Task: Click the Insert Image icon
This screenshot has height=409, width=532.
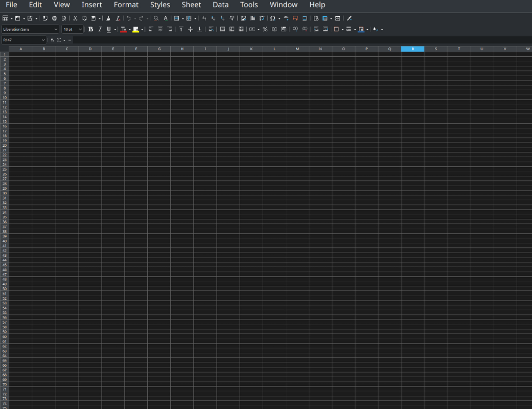Action: (x=243, y=18)
